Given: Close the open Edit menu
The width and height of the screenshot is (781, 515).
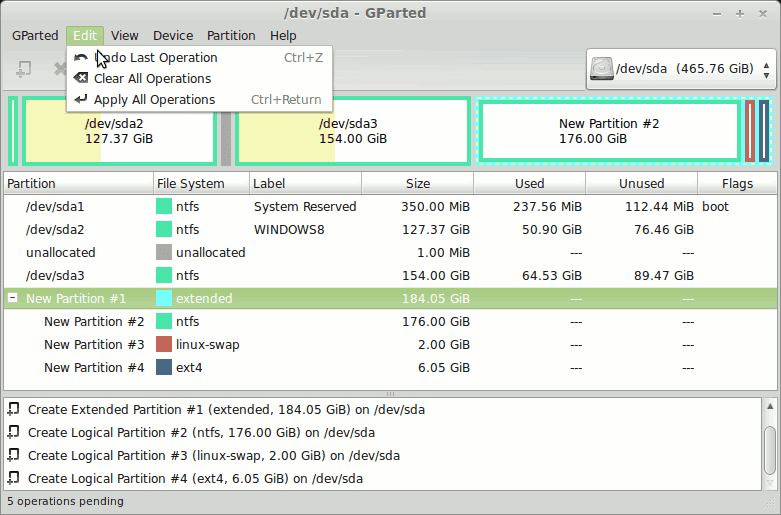Looking at the screenshot, I should 85,36.
